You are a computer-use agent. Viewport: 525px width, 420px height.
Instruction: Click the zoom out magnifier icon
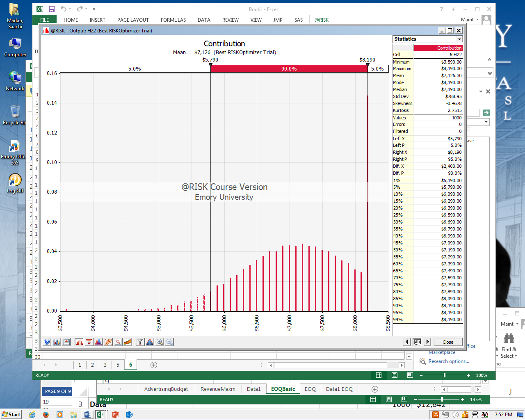tap(169, 342)
